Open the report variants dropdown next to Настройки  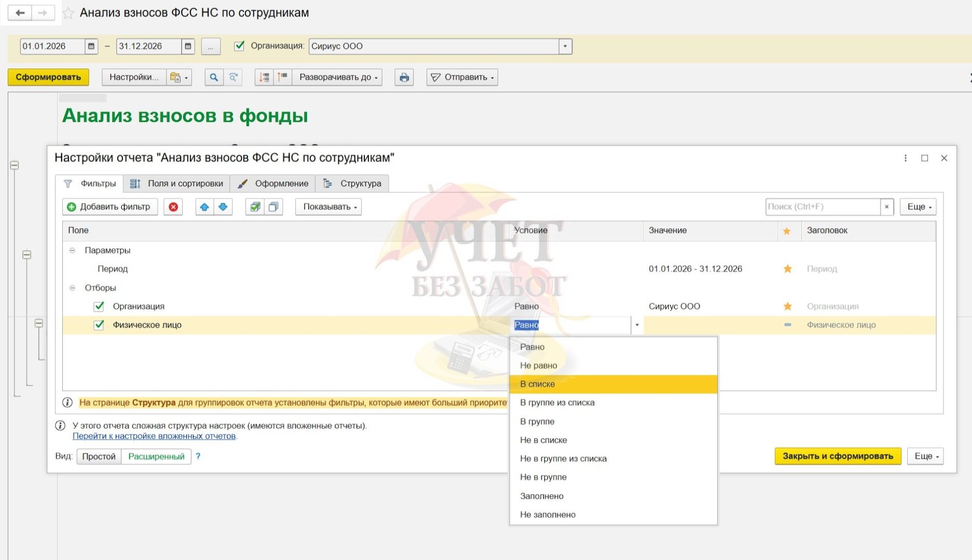click(179, 77)
